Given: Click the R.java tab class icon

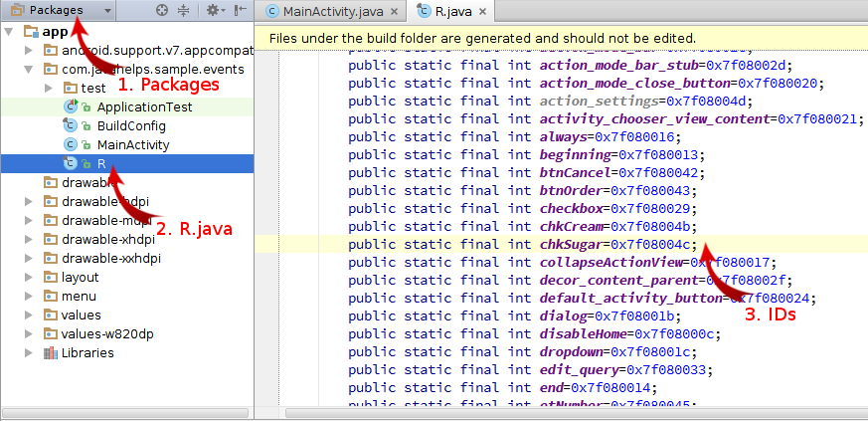Looking at the screenshot, I should click(425, 11).
